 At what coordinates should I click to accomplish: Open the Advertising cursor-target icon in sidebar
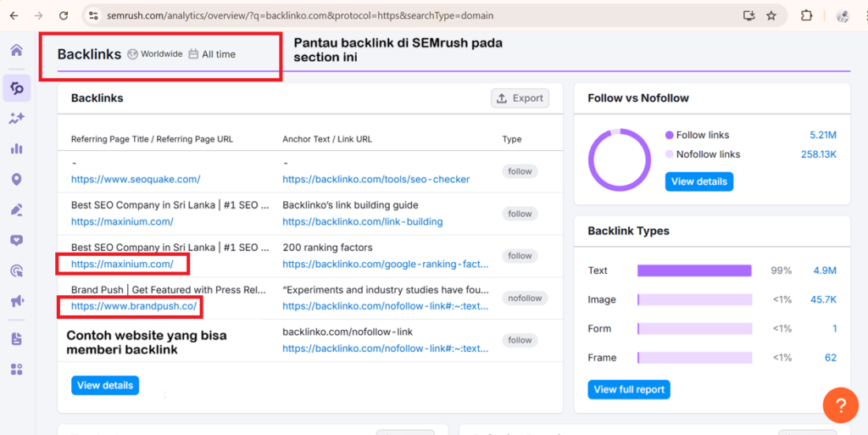(x=17, y=270)
